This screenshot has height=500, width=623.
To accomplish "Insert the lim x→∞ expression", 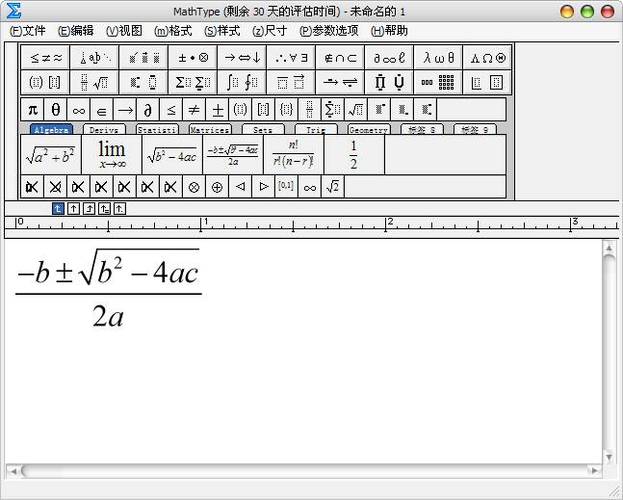I will point(112,155).
